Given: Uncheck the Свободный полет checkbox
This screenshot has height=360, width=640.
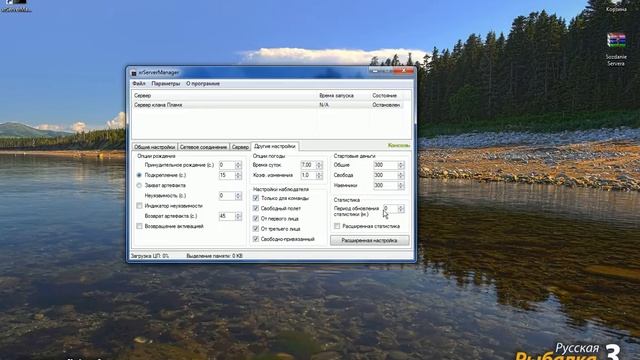Looking at the screenshot, I should coord(256,208).
